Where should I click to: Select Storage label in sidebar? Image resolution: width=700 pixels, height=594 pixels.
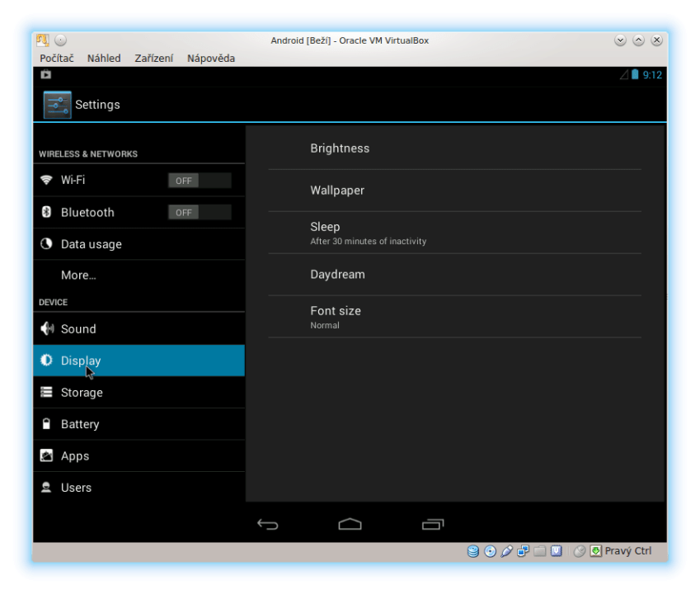(x=82, y=393)
